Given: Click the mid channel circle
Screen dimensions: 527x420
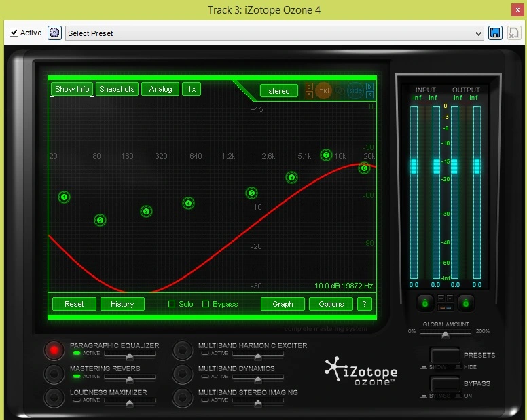Looking at the screenshot, I should [x=323, y=90].
